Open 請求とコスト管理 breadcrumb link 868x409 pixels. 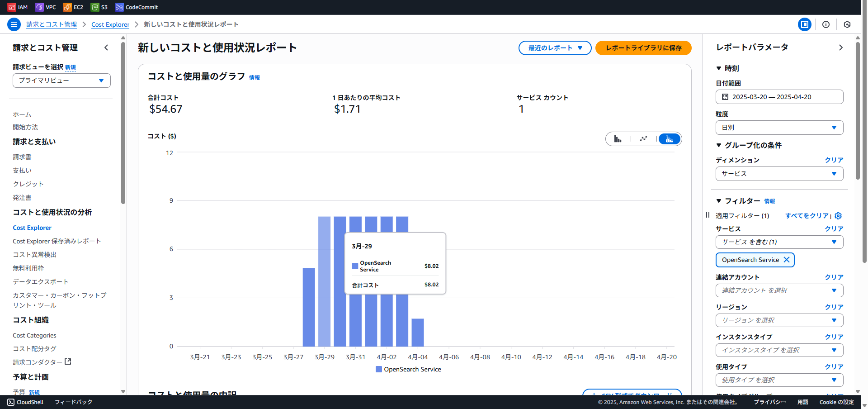coord(52,24)
